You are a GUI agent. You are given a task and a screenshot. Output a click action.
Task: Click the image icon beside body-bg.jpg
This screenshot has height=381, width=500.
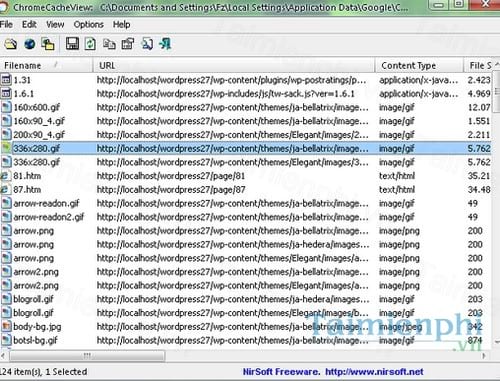pyautogui.click(x=6, y=326)
